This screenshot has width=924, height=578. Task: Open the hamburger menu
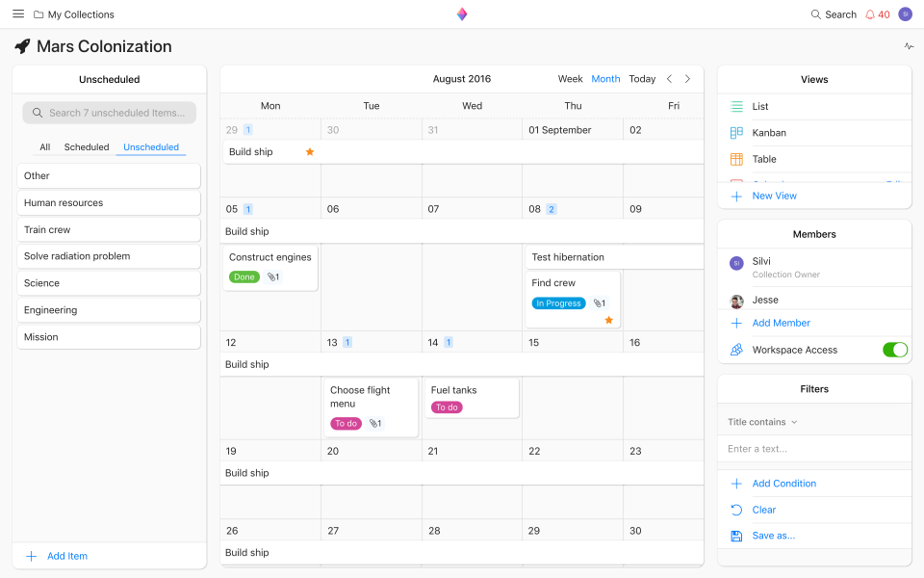click(18, 14)
